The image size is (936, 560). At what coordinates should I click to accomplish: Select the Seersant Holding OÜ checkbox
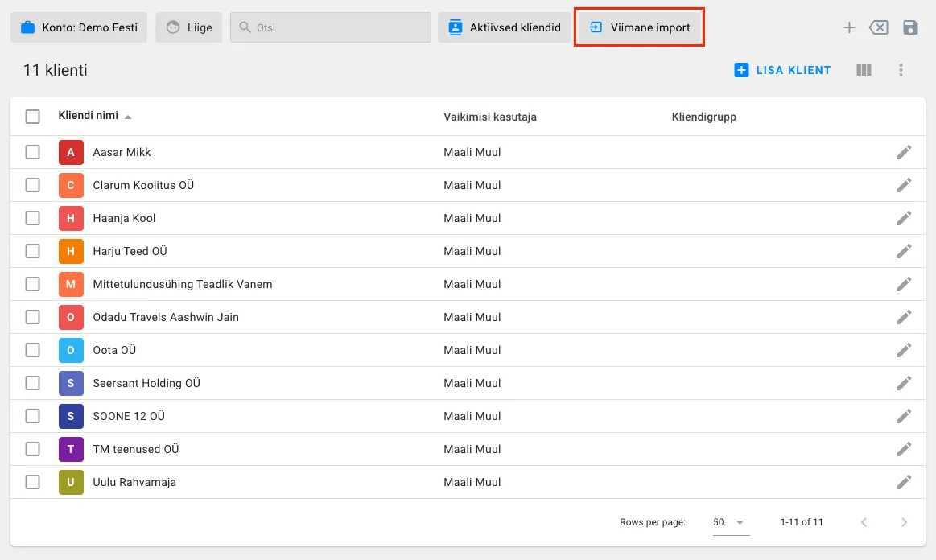tap(33, 383)
